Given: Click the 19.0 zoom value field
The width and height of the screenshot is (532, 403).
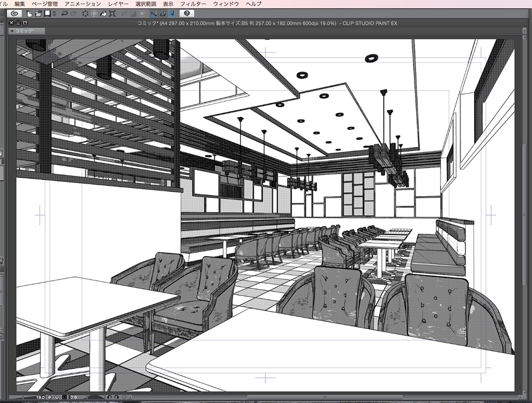Looking at the screenshot, I should point(40,397).
